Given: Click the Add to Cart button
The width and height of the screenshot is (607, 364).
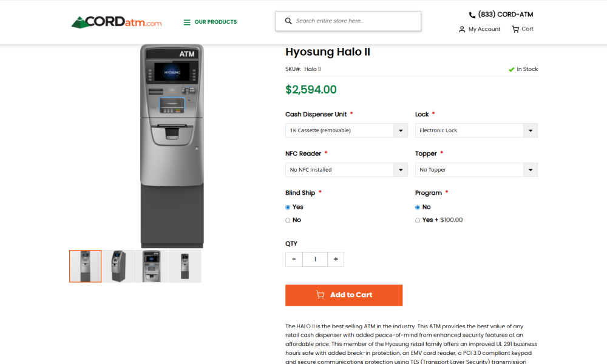Looking at the screenshot, I should pyautogui.click(x=344, y=295).
